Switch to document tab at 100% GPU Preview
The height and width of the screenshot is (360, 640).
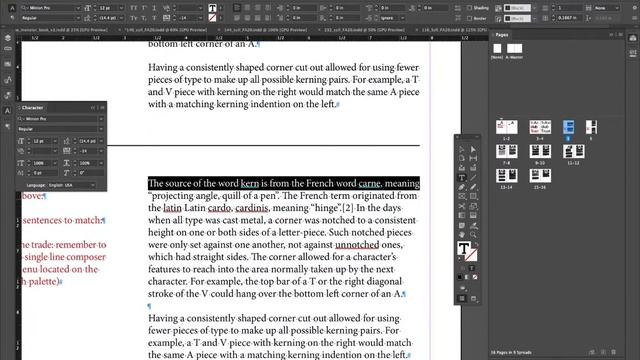(265, 30)
